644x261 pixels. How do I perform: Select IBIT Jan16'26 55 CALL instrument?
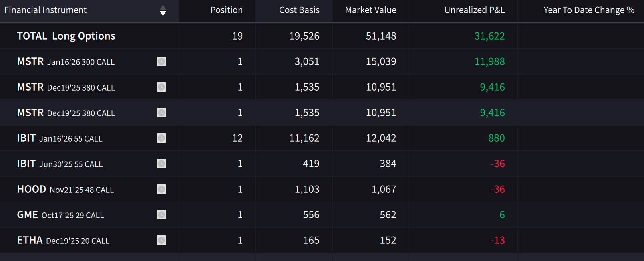pyautogui.click(x=60, y=138)
